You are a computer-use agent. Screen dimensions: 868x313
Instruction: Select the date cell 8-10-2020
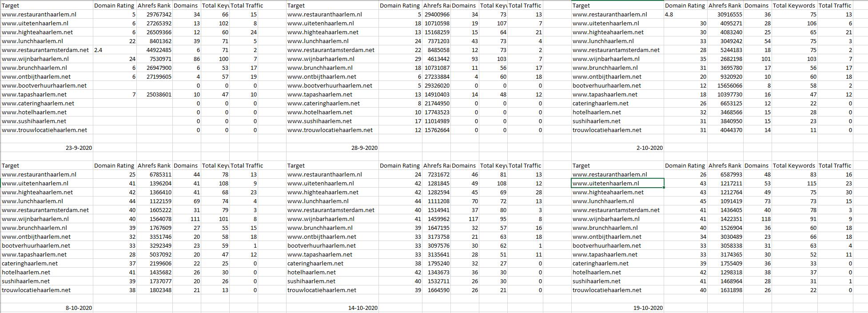click(x=46, y=308)
